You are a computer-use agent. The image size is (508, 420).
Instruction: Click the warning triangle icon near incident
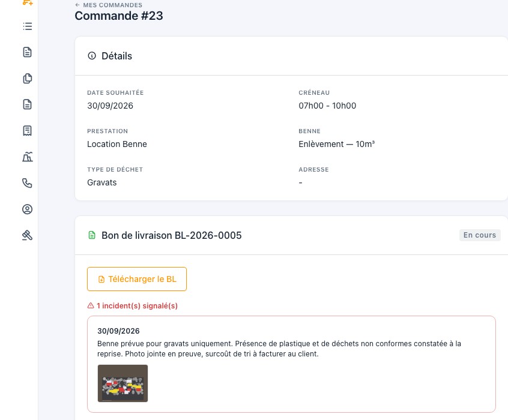click(x=91, y=305)
